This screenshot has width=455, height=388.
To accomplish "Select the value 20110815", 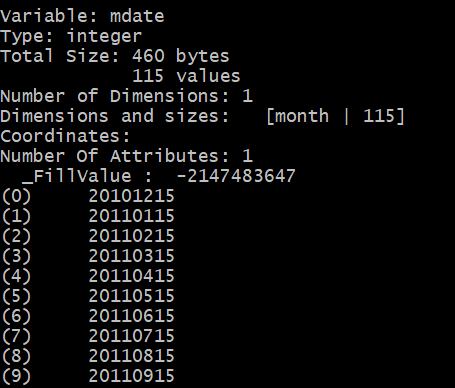I will point(131,356).
